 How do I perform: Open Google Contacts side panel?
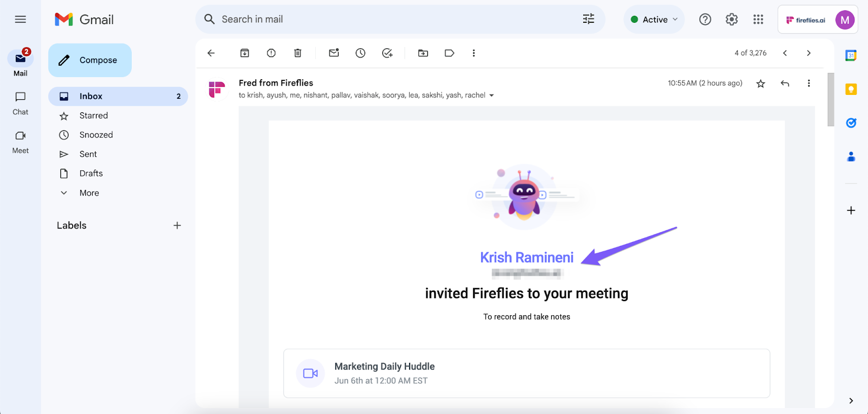point(851,157)
